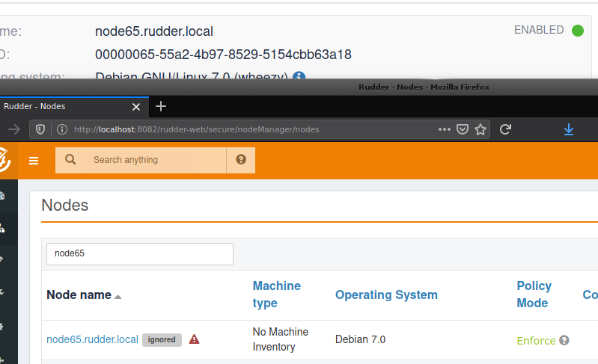Sort by Node name column
Screen dimensions: 598x364
point(79,294)
